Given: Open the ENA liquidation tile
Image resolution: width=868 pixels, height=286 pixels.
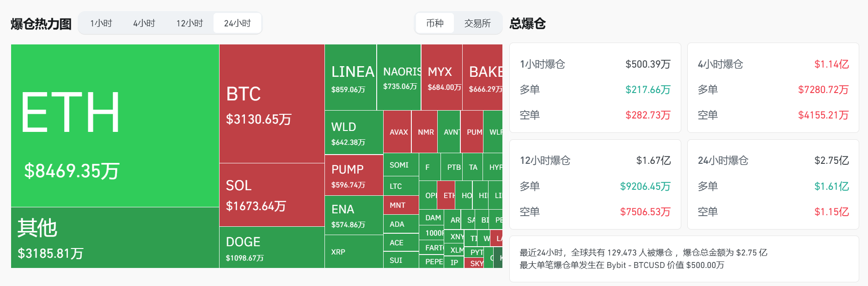Looking at the screenshot, I should (354, 215).
